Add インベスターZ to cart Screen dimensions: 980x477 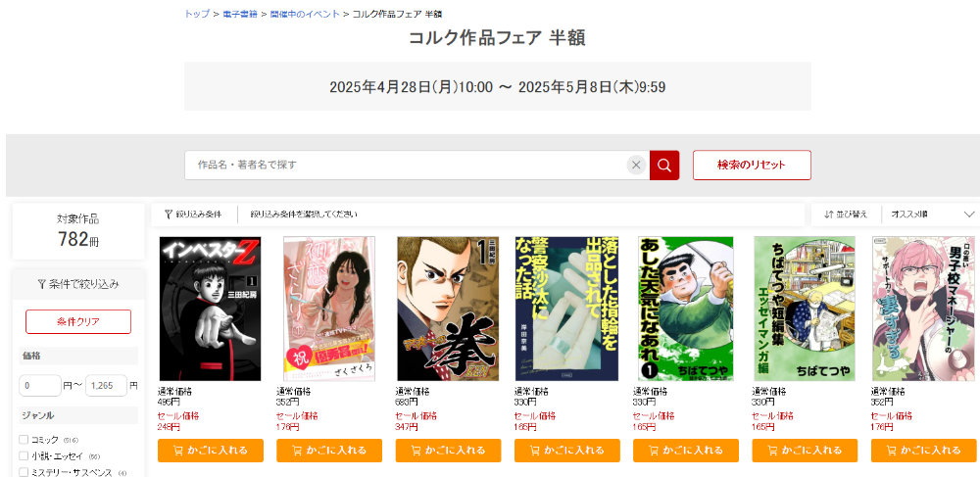coord(211,451)
